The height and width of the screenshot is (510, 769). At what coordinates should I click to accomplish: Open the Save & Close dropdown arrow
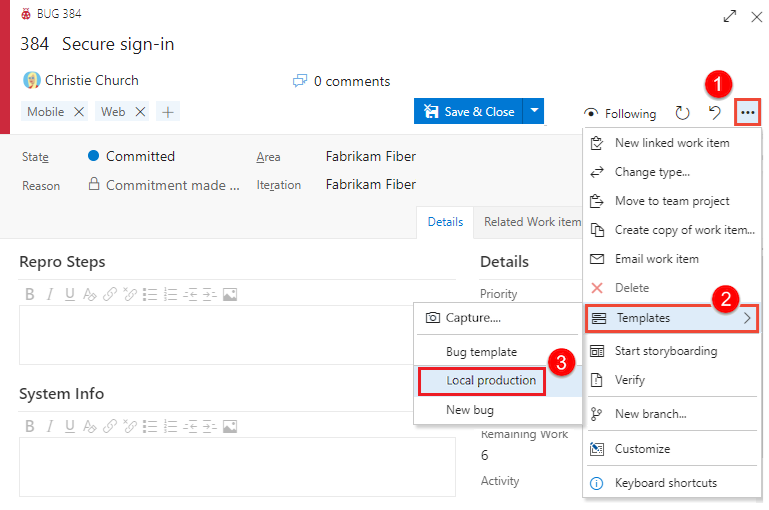coord(535,111)
